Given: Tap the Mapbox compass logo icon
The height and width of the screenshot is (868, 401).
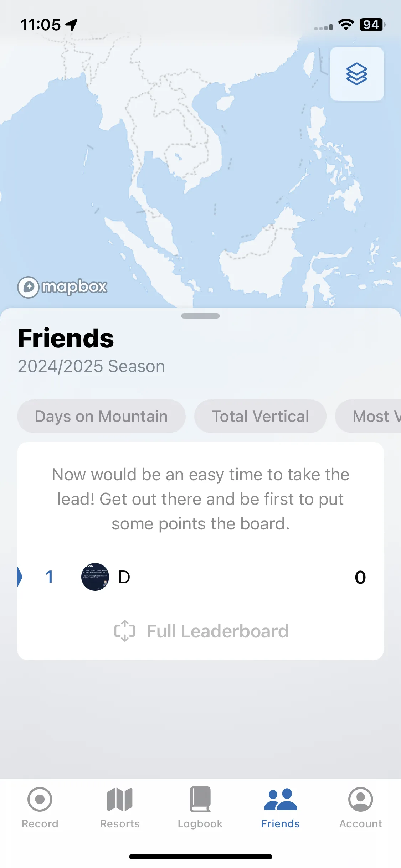Looking at the screenshot, I should [x=28, y=287].
